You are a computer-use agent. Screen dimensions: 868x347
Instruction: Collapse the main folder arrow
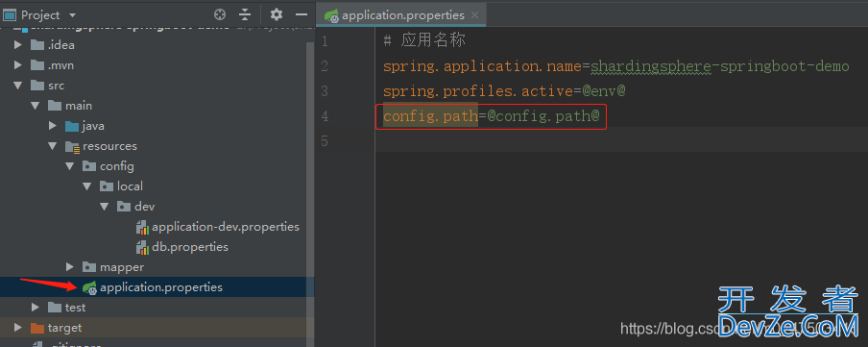click(36, 106)
